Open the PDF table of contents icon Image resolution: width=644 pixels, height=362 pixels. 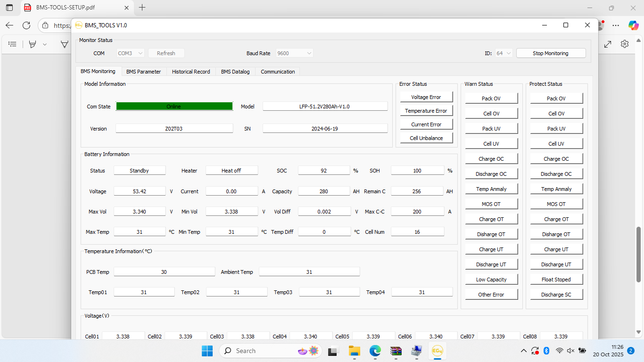[x=13, y=44]
